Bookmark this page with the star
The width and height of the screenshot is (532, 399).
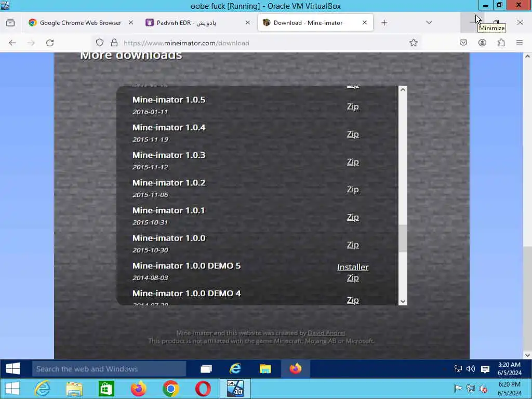[413, 43]
